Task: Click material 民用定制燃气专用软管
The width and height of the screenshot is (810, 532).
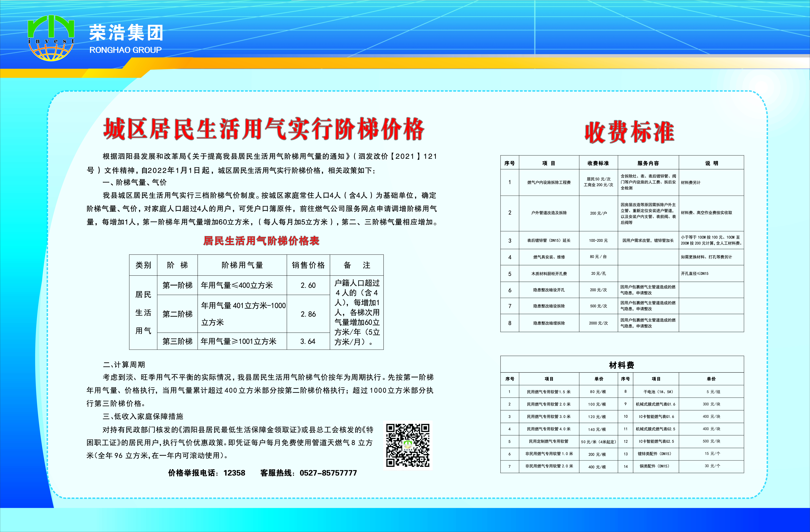Action: [x=549, y=442]
